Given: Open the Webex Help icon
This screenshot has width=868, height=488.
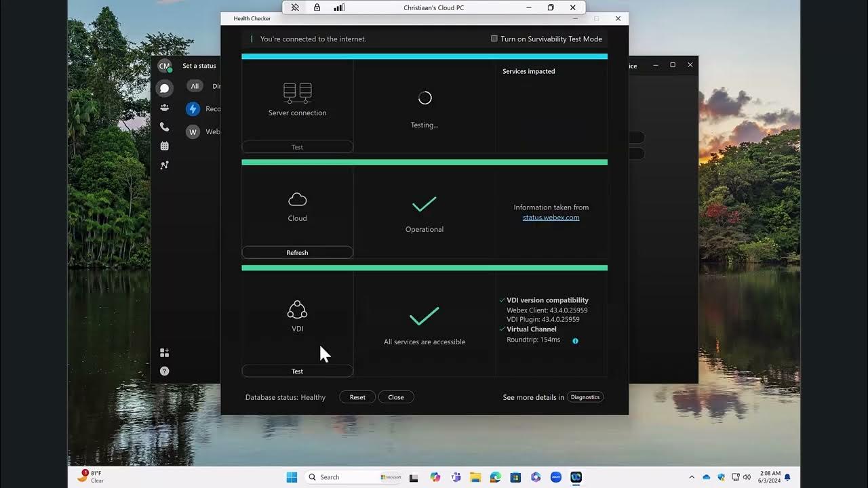Looking at the screenshot, I should 164,371.
